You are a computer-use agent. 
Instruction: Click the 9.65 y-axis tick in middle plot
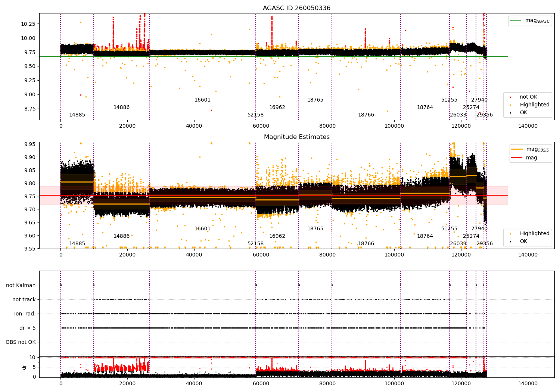click(29, 223)
